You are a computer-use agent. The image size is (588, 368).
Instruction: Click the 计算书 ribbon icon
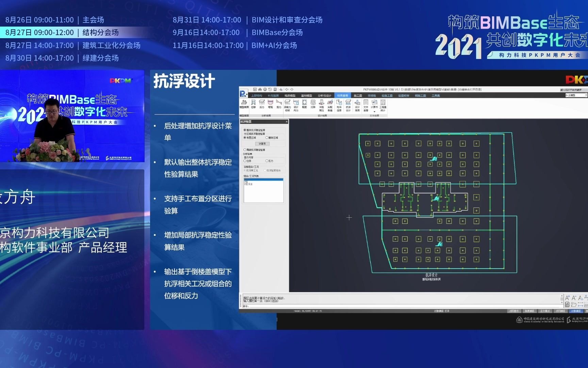coord(374,104)
